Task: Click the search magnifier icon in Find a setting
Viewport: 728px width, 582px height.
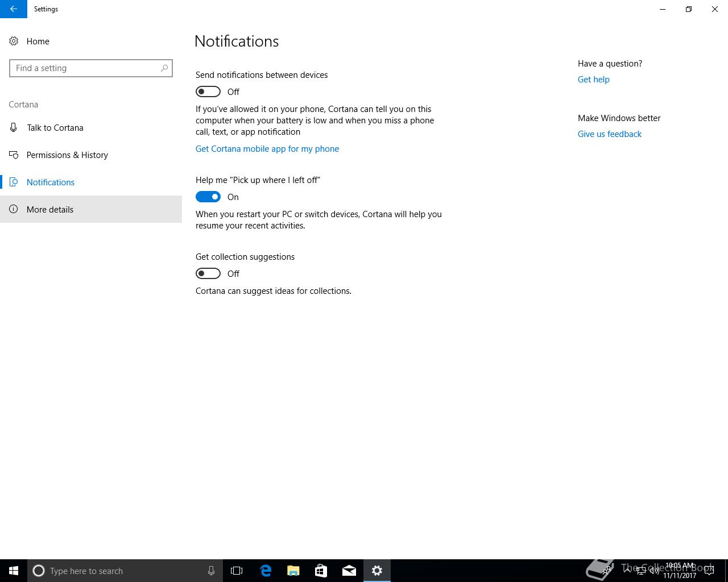Action: (164, 68)
